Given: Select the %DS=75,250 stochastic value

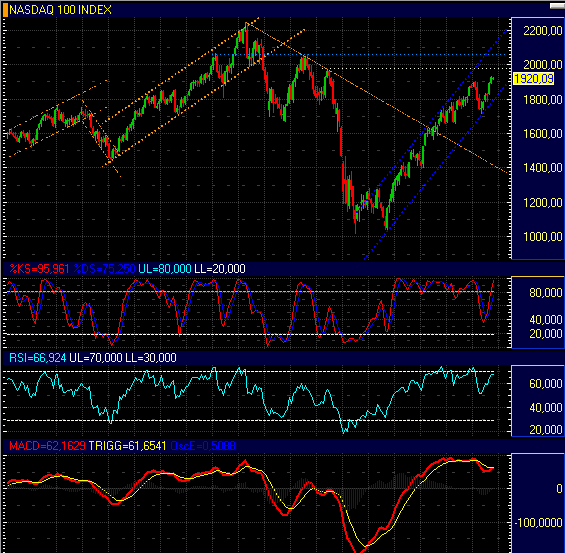Looking at the screenshot, I should (x=104, y=269).
